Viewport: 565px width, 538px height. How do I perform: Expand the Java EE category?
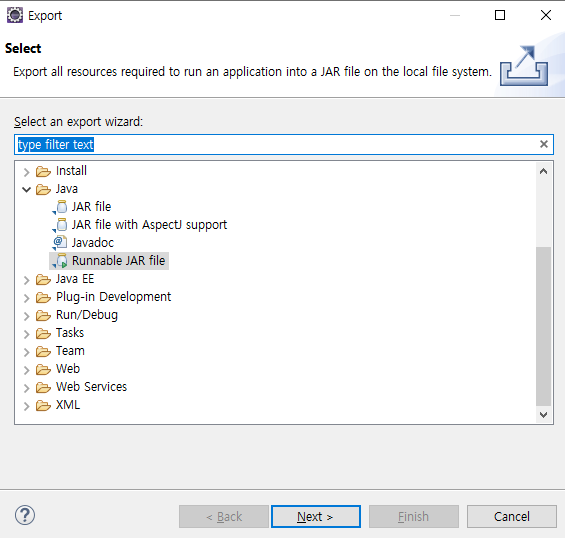click(26, 280)
